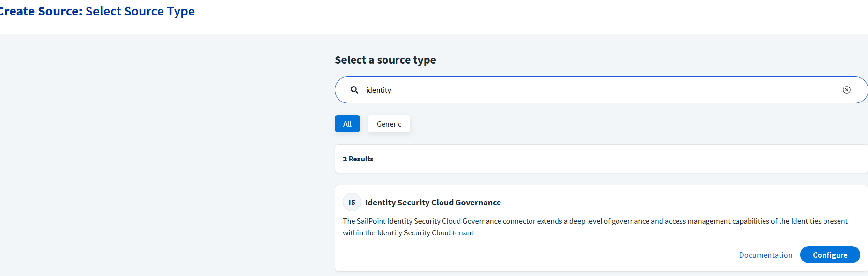The image size is (868, 276).
Task: Open Documentation link for Identity Security Cloud
Action: 765,255
